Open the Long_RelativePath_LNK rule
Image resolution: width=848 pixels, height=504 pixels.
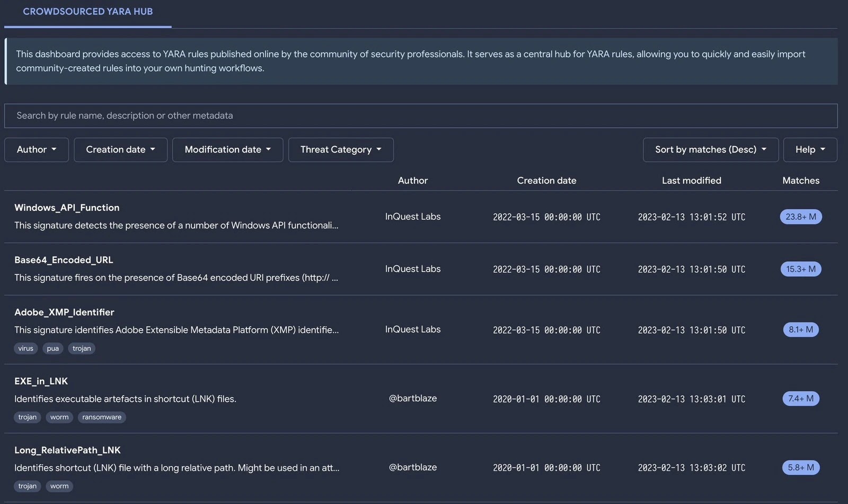coord(67,450)
